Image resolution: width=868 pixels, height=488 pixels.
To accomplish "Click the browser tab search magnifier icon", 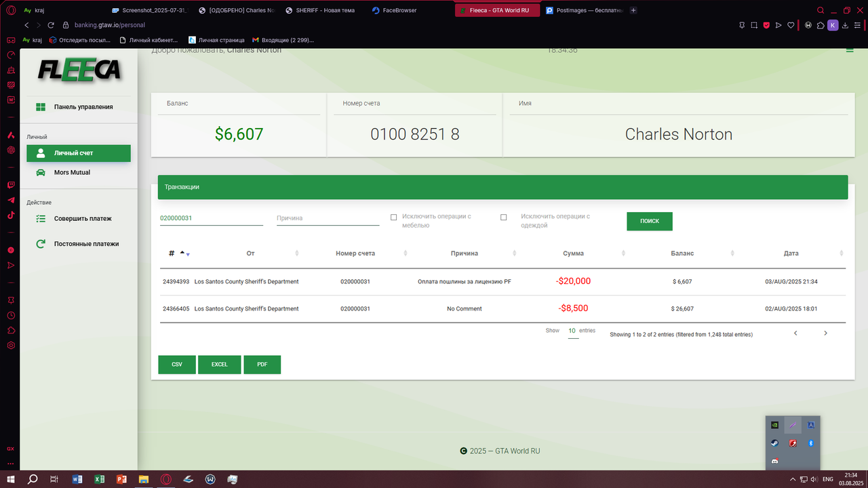I will (x=821, y=11).
